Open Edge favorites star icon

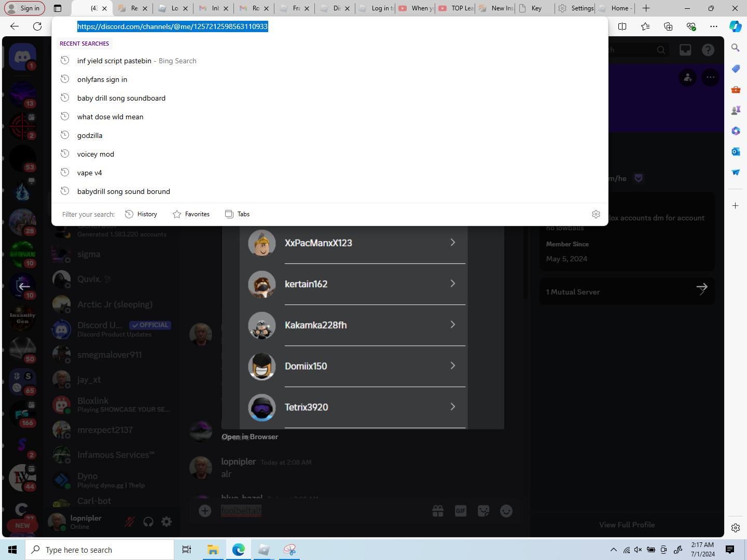pos(645,26)
